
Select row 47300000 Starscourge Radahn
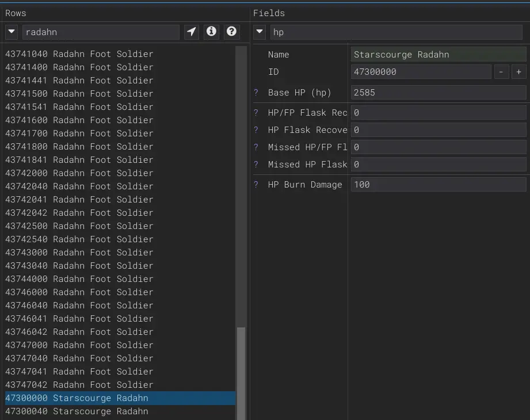click(120, 398)
